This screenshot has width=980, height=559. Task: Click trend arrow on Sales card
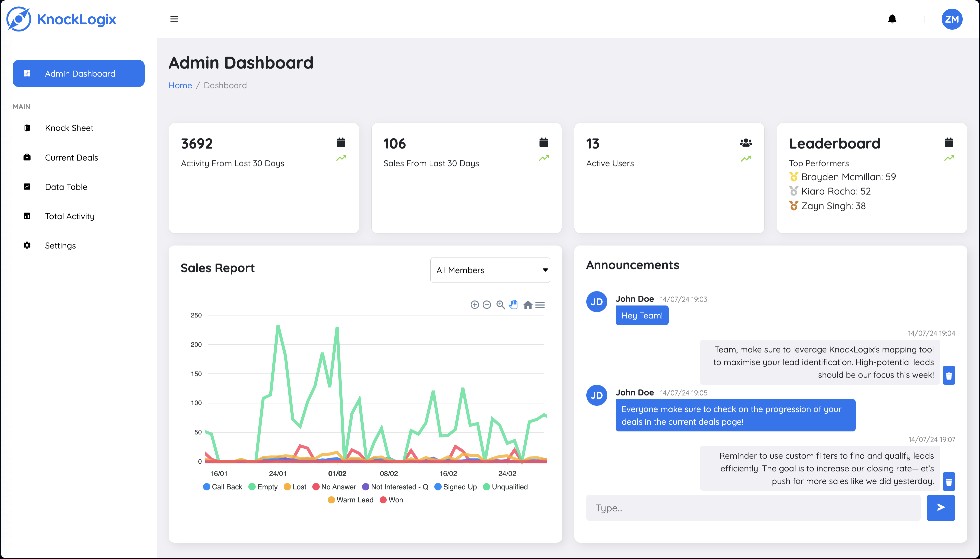544,158
